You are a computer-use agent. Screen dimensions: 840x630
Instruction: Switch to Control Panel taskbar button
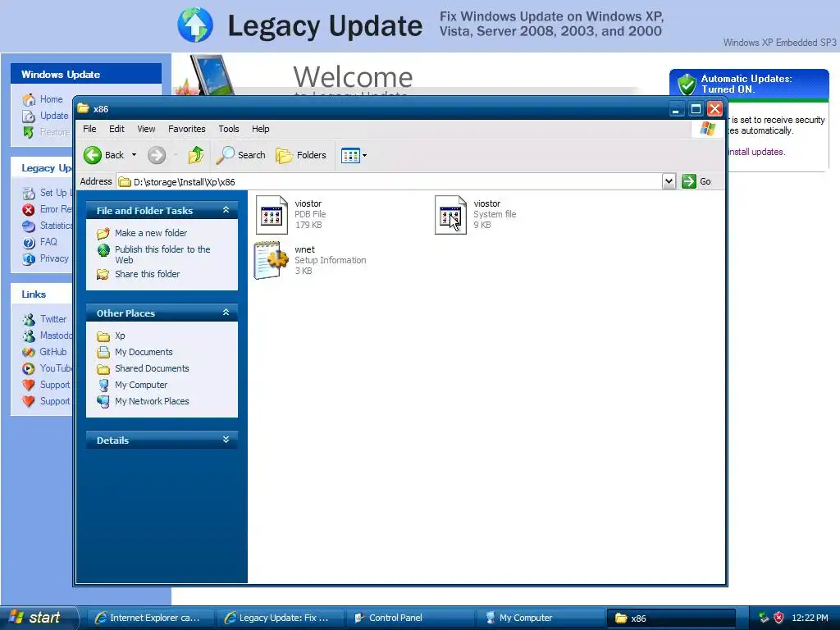pos(410,619)
